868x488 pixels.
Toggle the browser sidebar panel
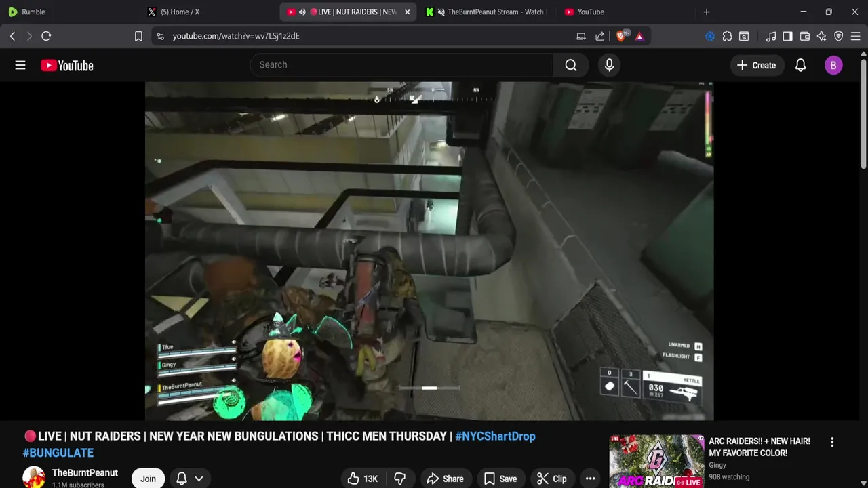click(787, 36)
